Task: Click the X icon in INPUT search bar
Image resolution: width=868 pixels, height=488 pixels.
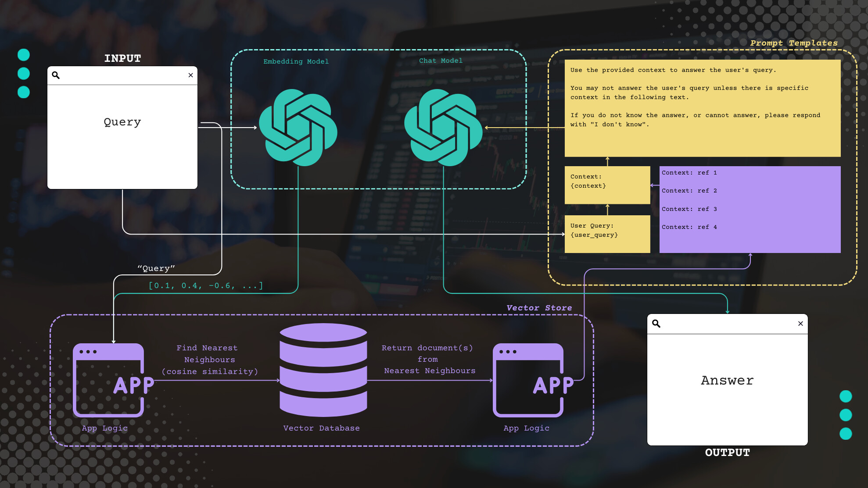Action: pyautogui.click(x=190, y=75)
